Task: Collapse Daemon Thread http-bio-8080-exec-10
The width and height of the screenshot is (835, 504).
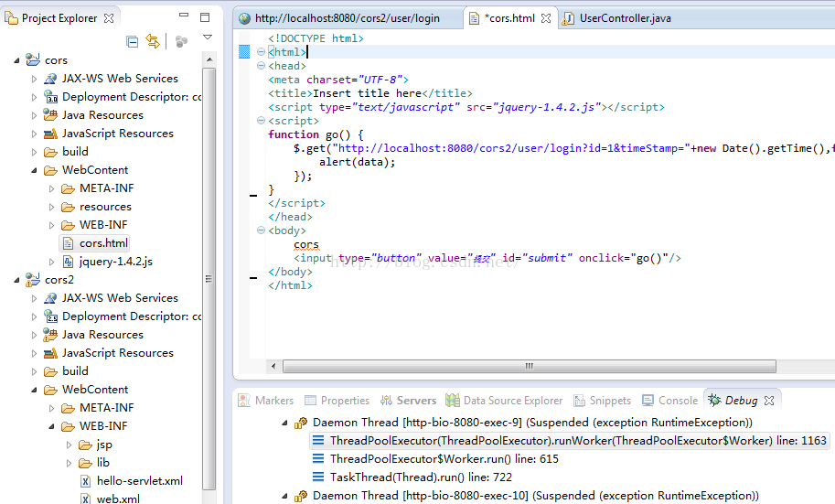Action: coord(284,496)
